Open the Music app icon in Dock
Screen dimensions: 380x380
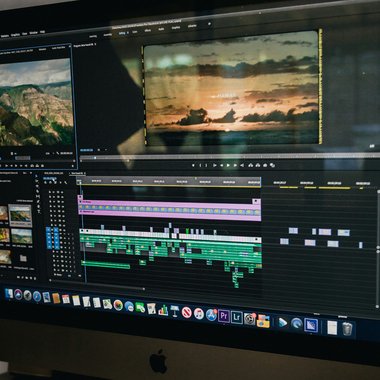[199, 314]
